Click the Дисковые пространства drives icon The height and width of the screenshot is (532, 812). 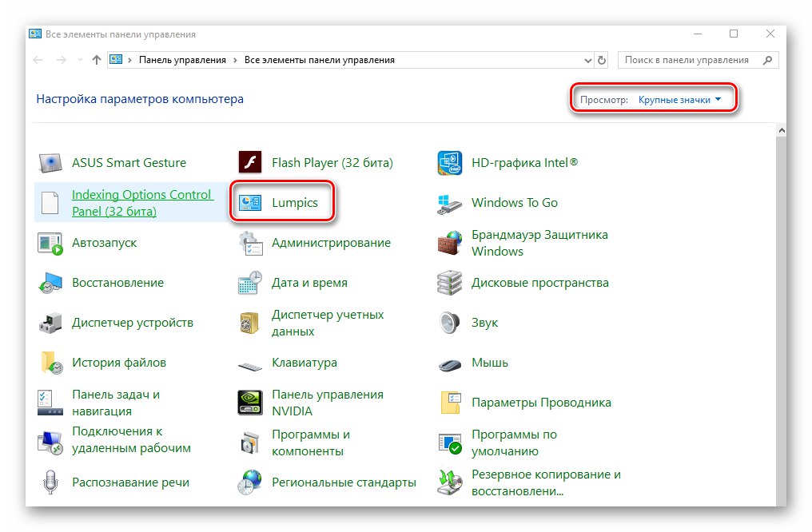point(449,283)
